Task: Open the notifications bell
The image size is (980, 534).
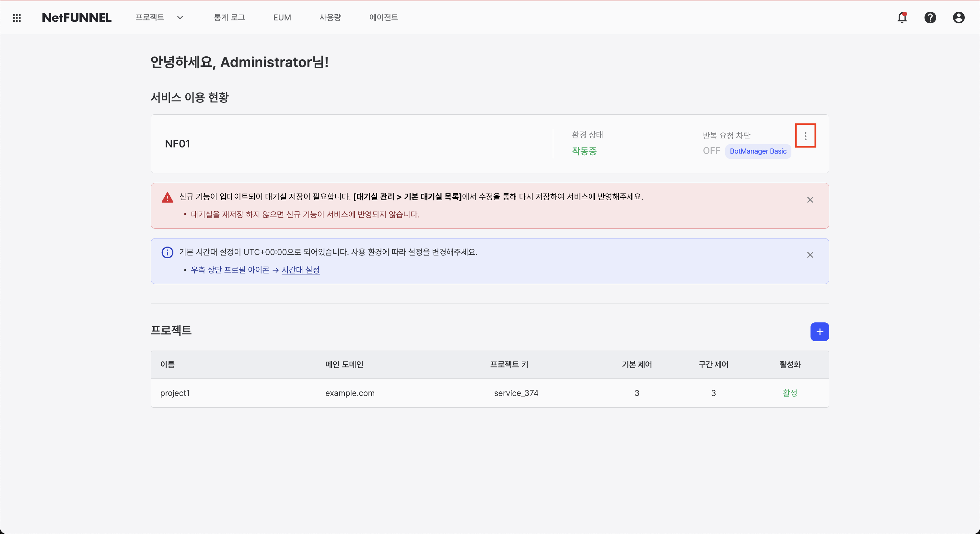Action: (902, 17)
